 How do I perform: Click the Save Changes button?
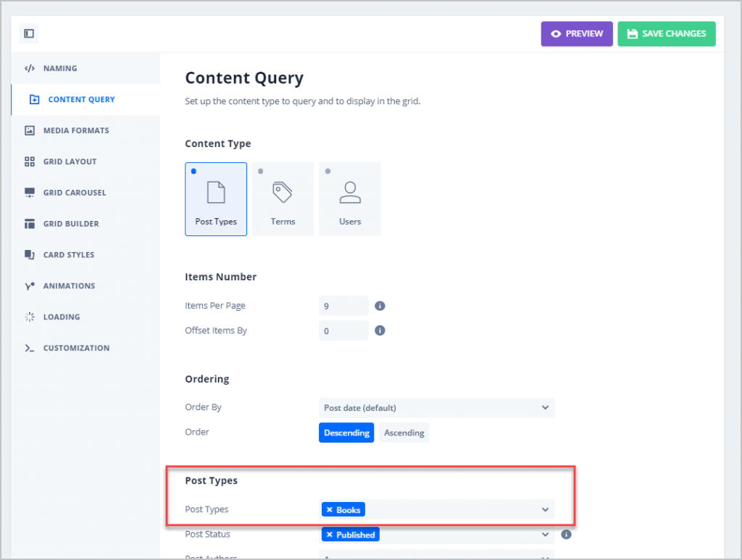point(667,33)
